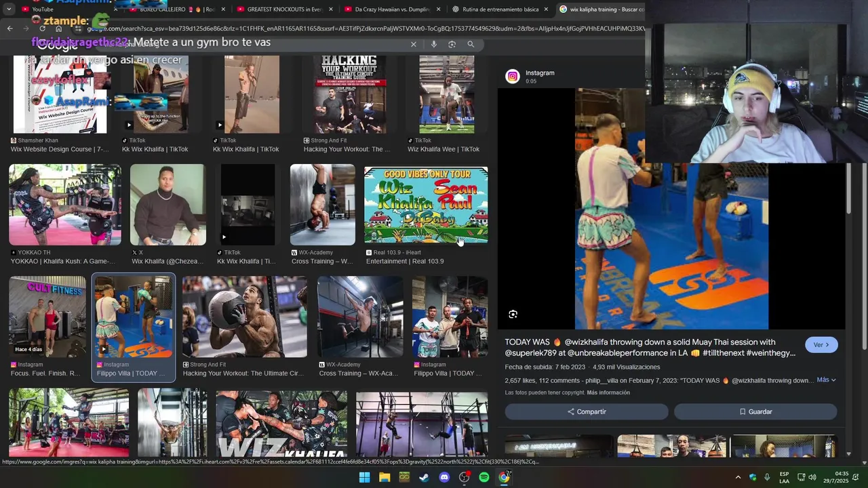Viewport: 868px width, 488px height.
Task: Open Wix Website Design Course thumbnail
Action: pyautogui.click(x=60, y=94)
